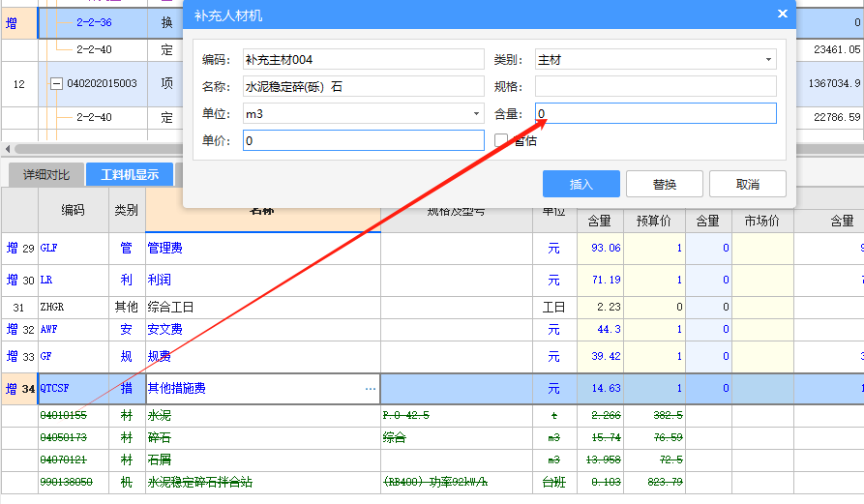Close the 补充人材机 dialog

783,14
